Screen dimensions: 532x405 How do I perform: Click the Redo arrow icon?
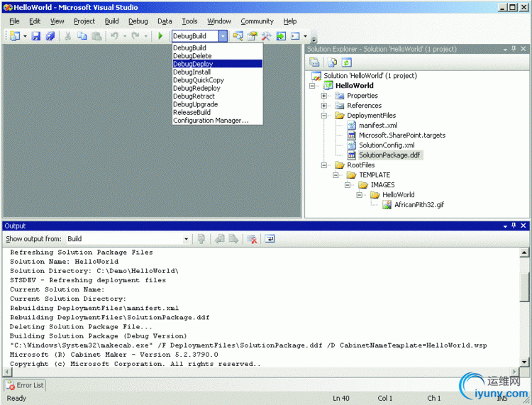(135, 35)
